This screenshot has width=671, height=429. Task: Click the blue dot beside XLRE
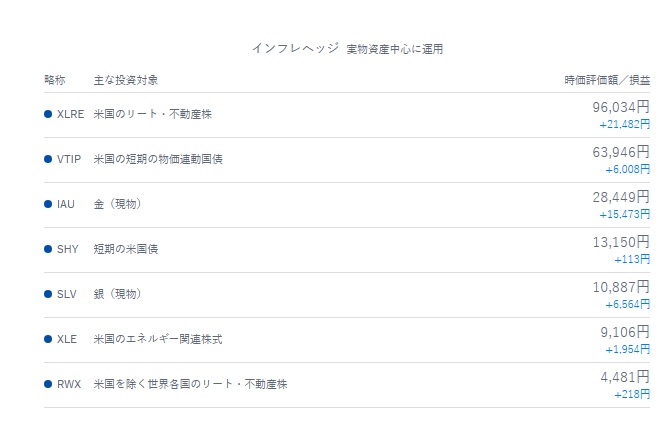[48, 114]
